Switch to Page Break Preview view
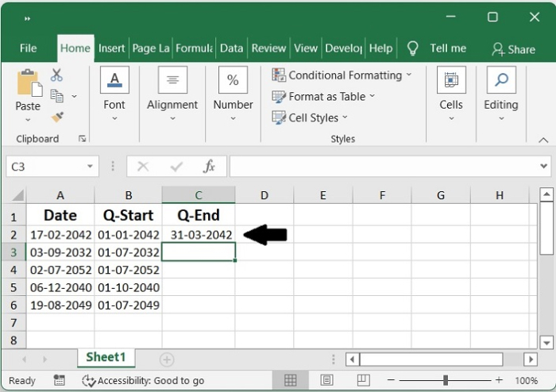556x392 pixels. (x=362, y=381)
